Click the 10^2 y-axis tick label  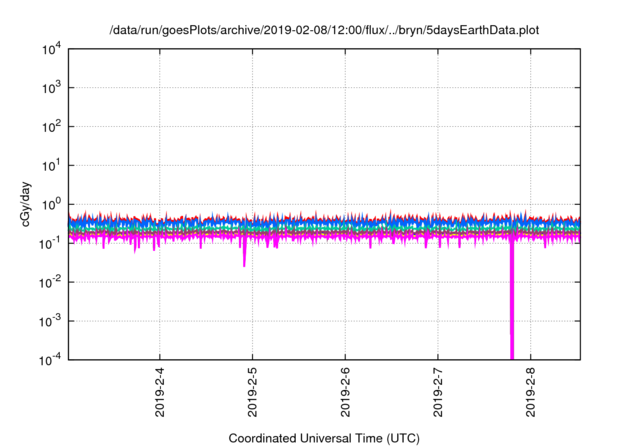[51, 127]
